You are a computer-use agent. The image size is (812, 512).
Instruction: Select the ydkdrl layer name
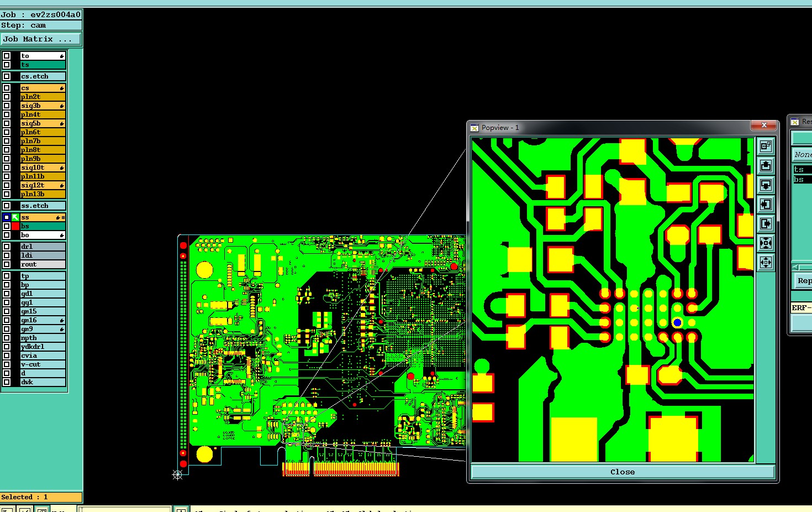pos(43,347)
